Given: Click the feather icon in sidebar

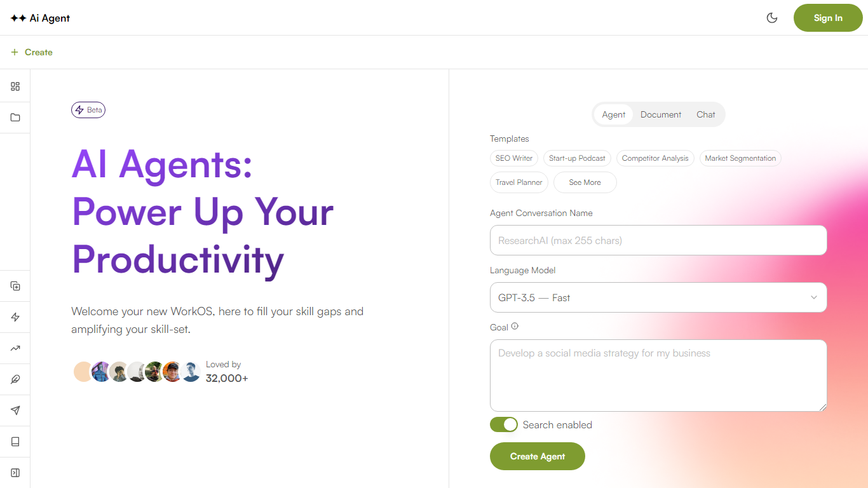Looking at the screenshot, I should (x=15, y=379).
